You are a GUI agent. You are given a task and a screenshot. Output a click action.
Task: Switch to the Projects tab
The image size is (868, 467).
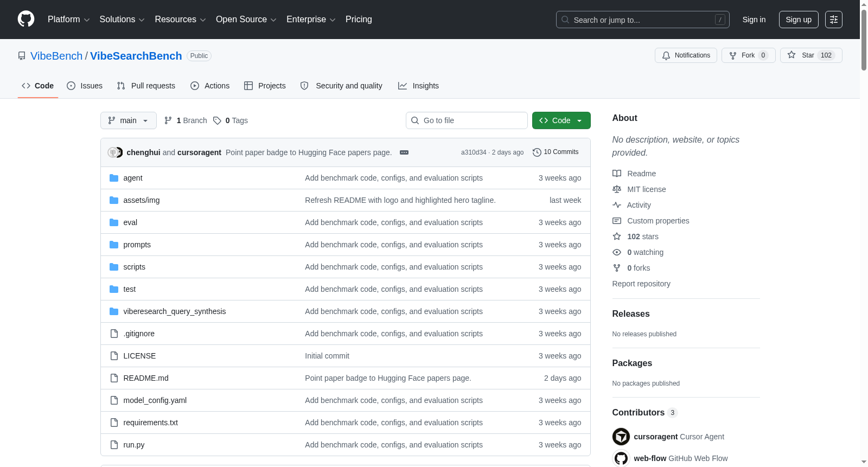pyautogui.click(x=265, y=86)
